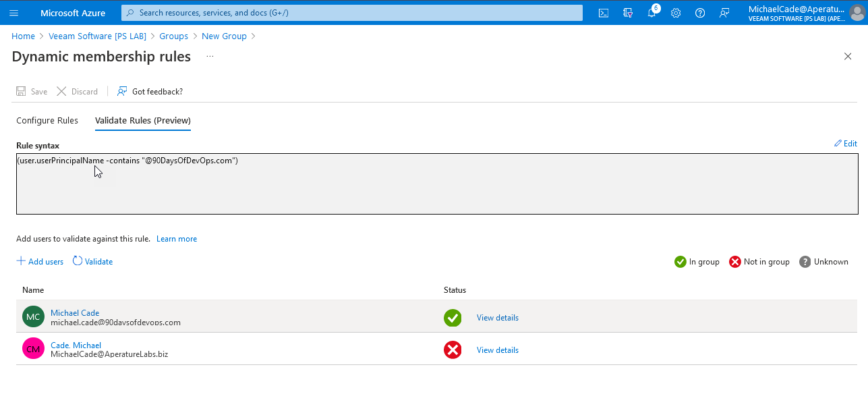Close the Dynamic membership rules blade
This screenshot has height=417, width=868.
click(x=848, y=57)
